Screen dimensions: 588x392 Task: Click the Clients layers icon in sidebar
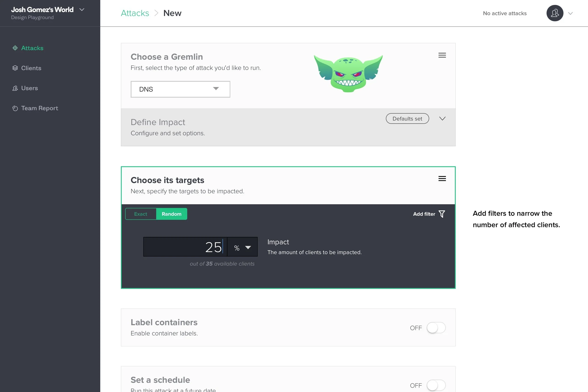pyautogui.click(x=15, y=68)
